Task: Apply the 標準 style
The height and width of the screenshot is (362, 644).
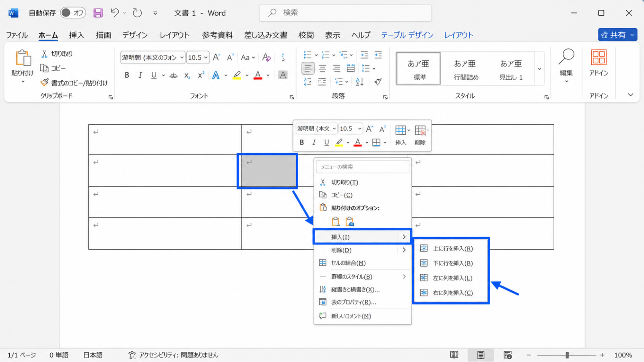Action: coord(419,69)
